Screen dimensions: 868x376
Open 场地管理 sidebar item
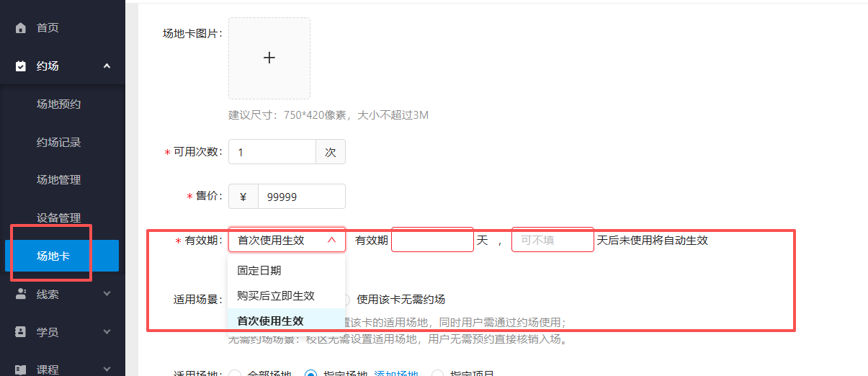(x=59, y=180)
